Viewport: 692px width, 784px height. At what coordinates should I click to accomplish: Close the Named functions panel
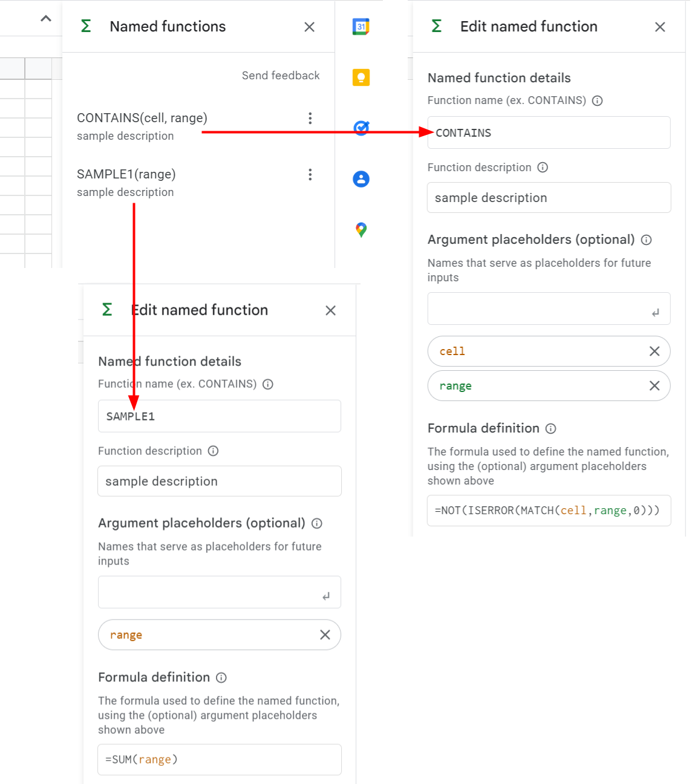(x=309, y=27)
